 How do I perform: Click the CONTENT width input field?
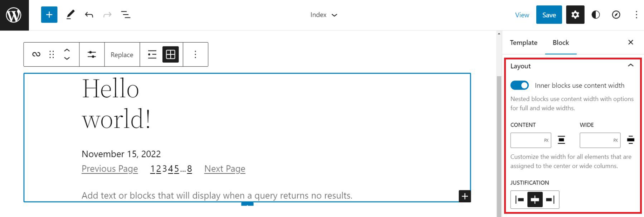[x=530, y=140]
